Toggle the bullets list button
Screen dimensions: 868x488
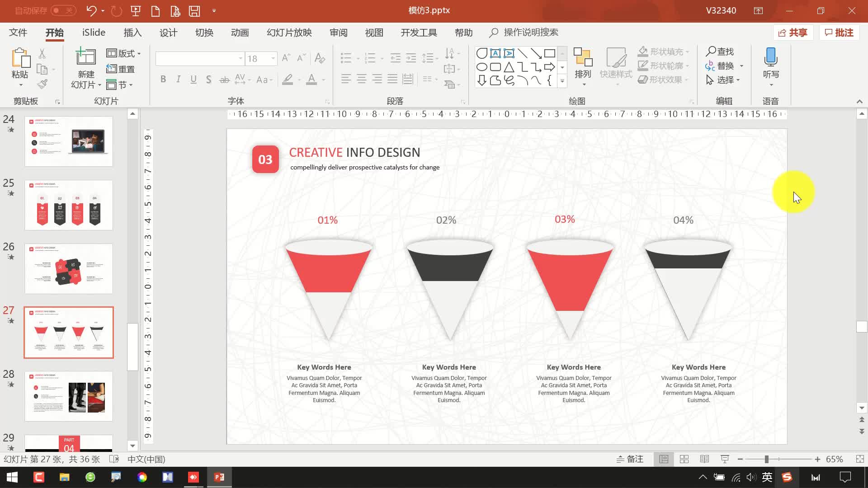coord(346,58)
